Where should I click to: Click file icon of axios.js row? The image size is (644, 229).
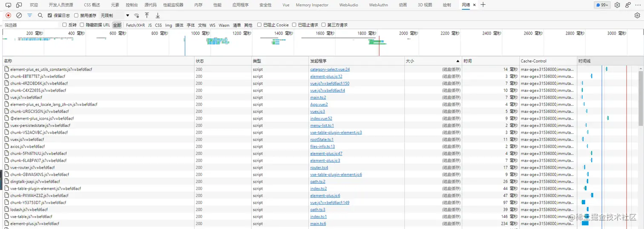pyautogui.click(x=6, y=146)
